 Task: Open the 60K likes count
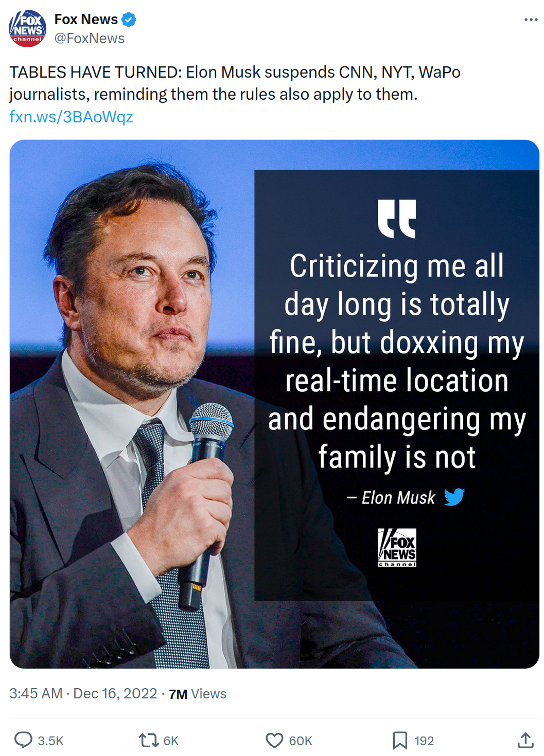tap(301, 741)
